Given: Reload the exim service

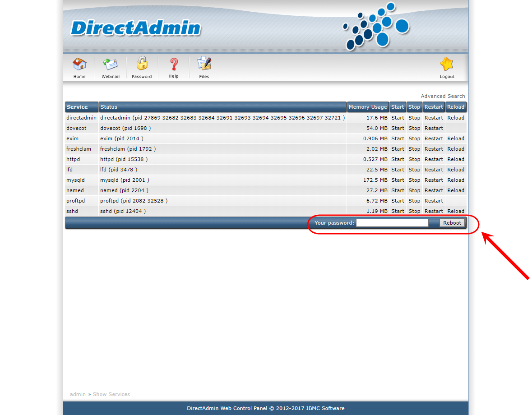Looking at the screenshot, I should (456, 138).
